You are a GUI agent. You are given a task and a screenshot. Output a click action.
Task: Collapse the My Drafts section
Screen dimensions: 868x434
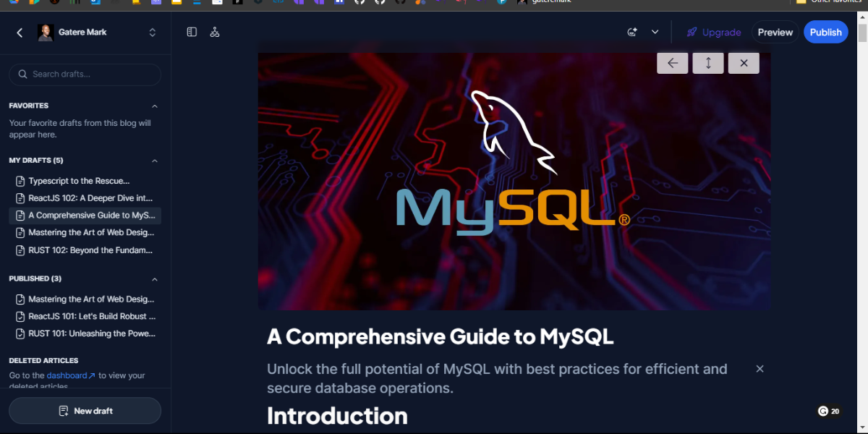coord(154,161)
